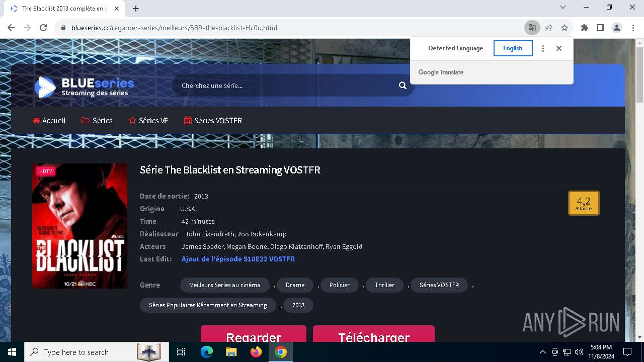
Task: Click the Meilleurs Series au cinéma genre tag
Action: [225, 285]
